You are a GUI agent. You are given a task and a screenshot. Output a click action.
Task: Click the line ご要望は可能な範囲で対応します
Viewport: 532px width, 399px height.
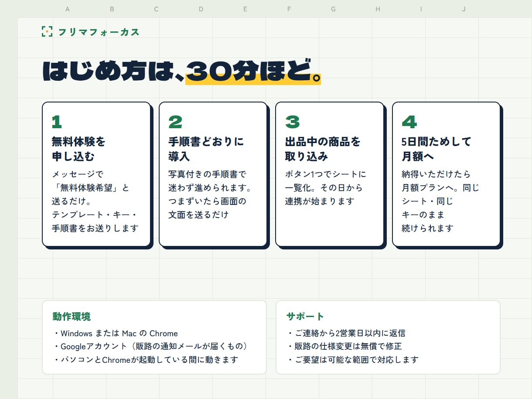pyautogui.click(x=353, y=360)
